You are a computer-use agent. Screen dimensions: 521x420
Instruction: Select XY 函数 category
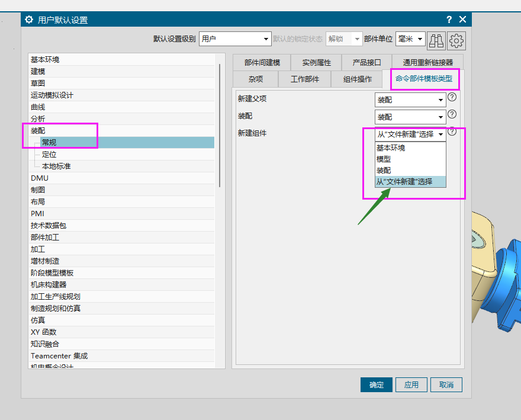[121, 332]
